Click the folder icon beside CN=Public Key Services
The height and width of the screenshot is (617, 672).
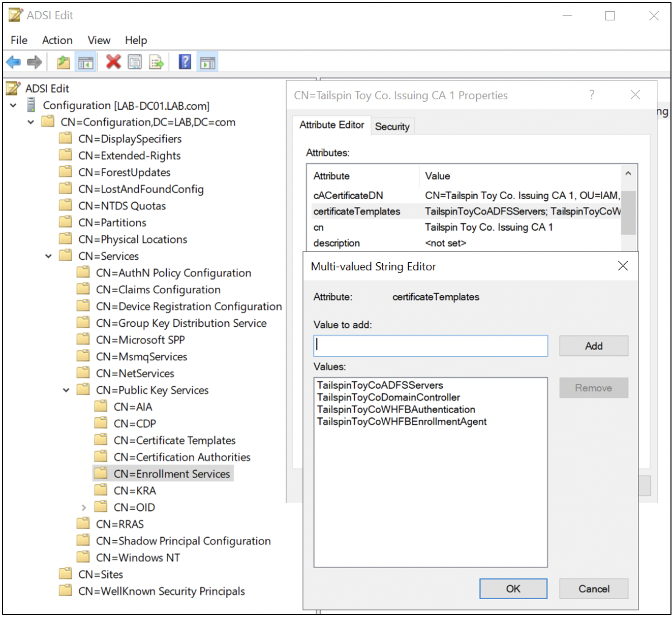[83, 389]
